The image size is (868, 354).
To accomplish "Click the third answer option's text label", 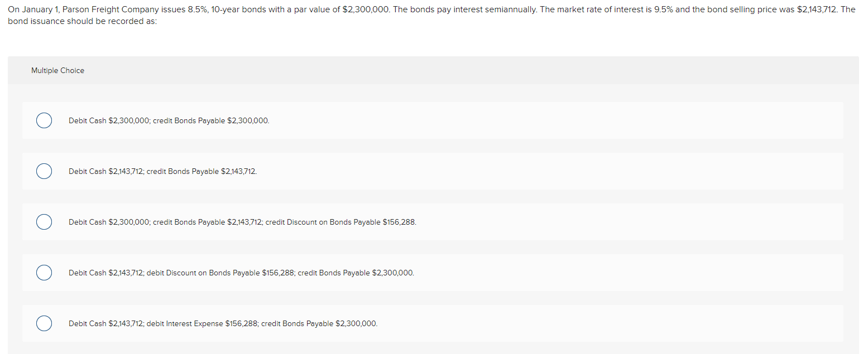I will coord(242,222).
